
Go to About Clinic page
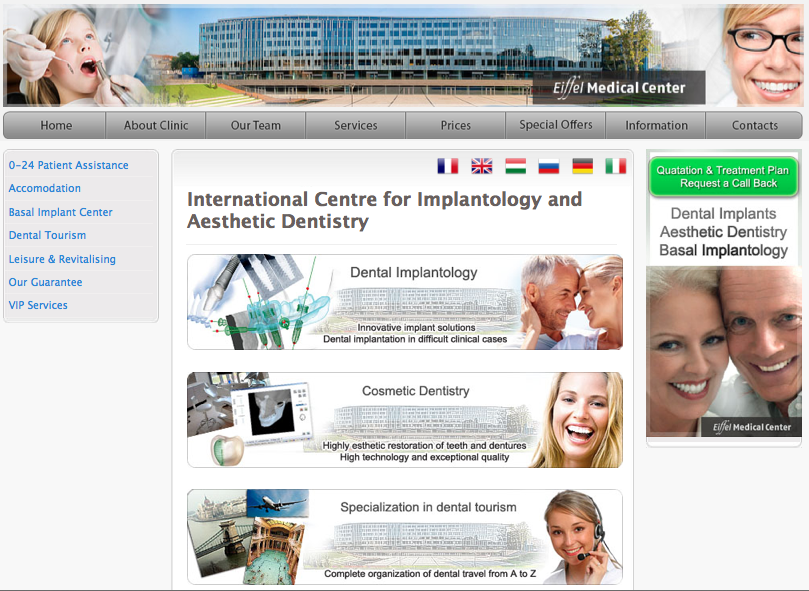[x=156, y=125]
